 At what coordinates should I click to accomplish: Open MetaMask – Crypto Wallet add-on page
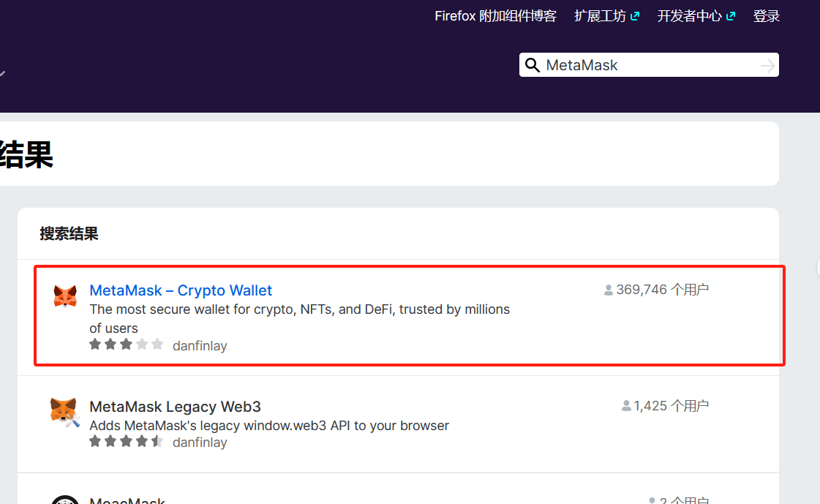click(x=181, y=290)
